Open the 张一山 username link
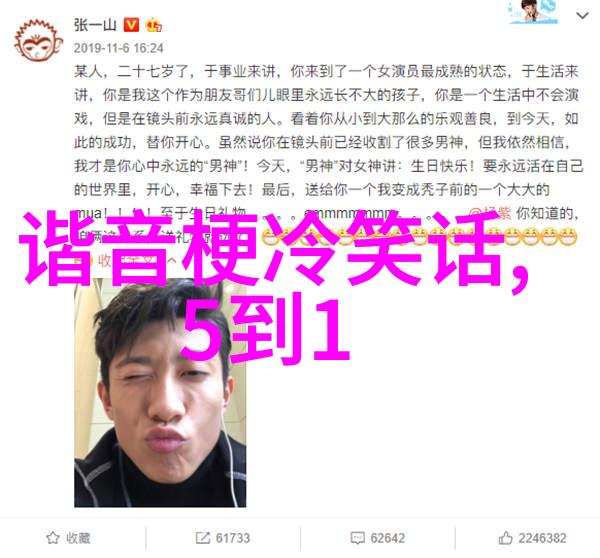The width and height of the screenshot is (600, 558). [95, 25]
